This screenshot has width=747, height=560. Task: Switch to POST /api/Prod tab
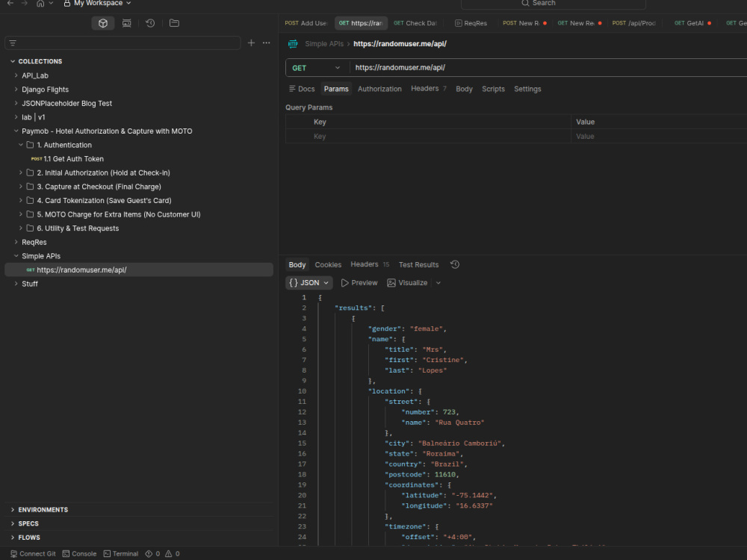coord(634,23)
